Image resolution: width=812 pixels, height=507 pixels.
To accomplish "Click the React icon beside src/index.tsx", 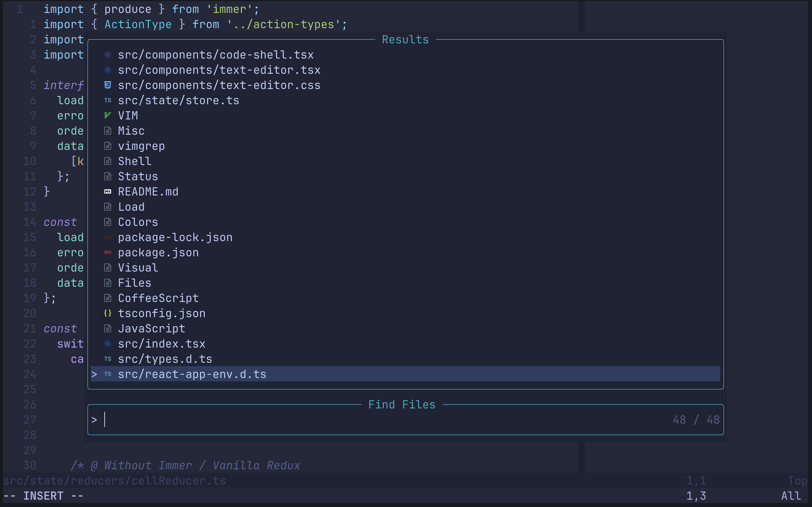I will point(107,344).
